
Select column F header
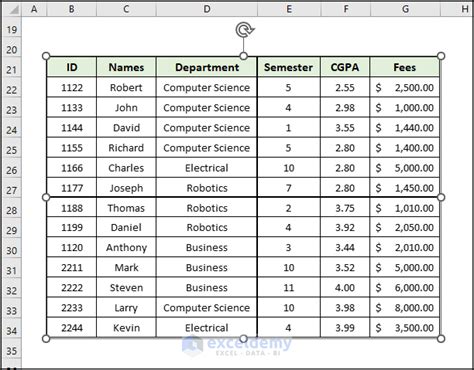click(345, 9)
